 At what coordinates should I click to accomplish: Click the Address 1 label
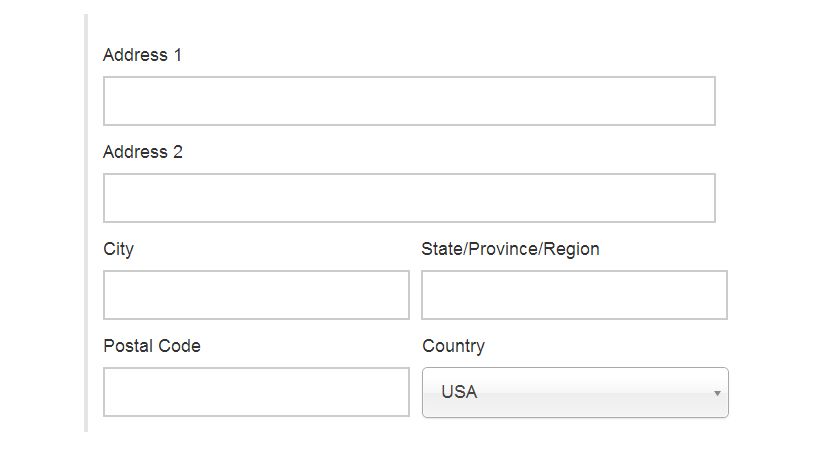tap(142, 55)
